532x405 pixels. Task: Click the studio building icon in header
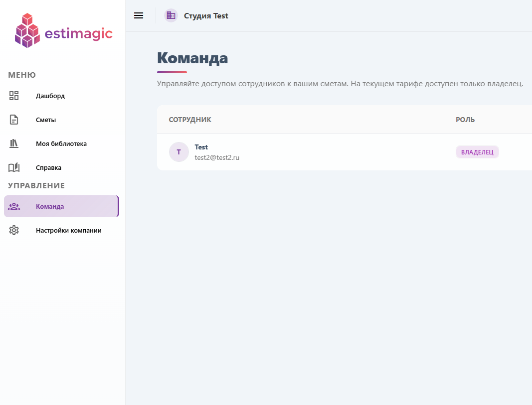pos(171,15)
